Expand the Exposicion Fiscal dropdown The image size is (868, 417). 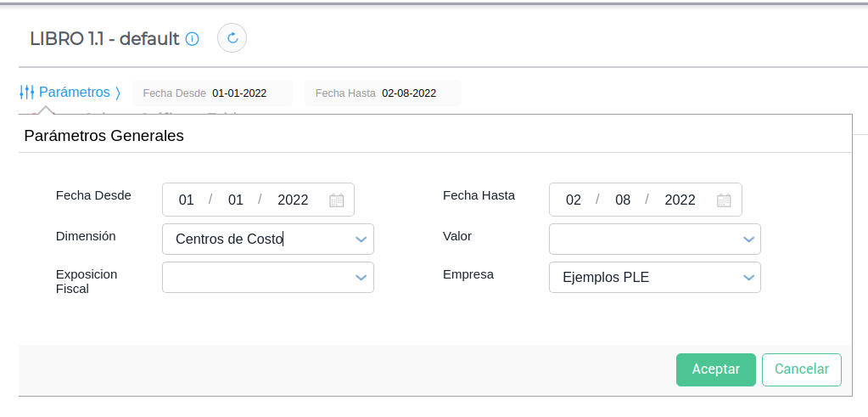coord(361,278)
